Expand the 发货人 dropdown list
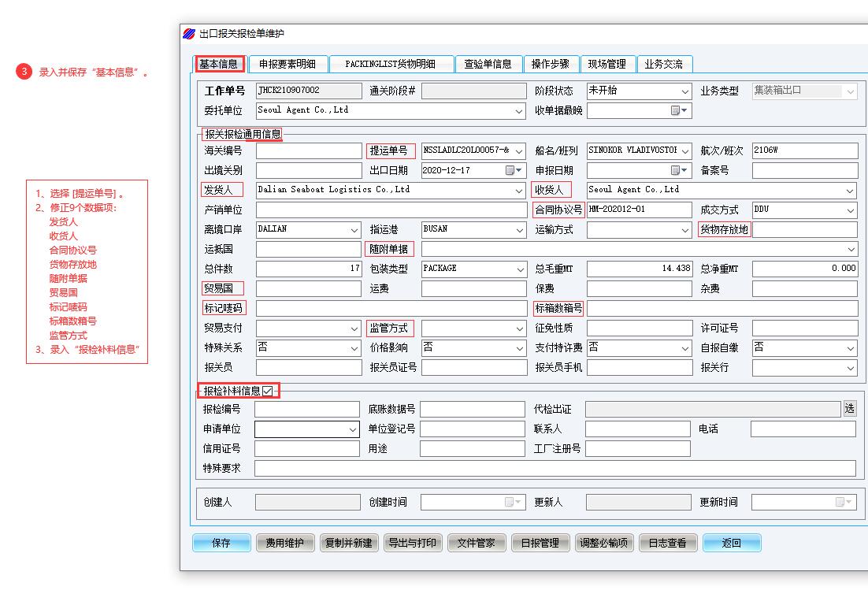Image resolution: width=868 pixels, height=594 pixels. tap(519, 191)
